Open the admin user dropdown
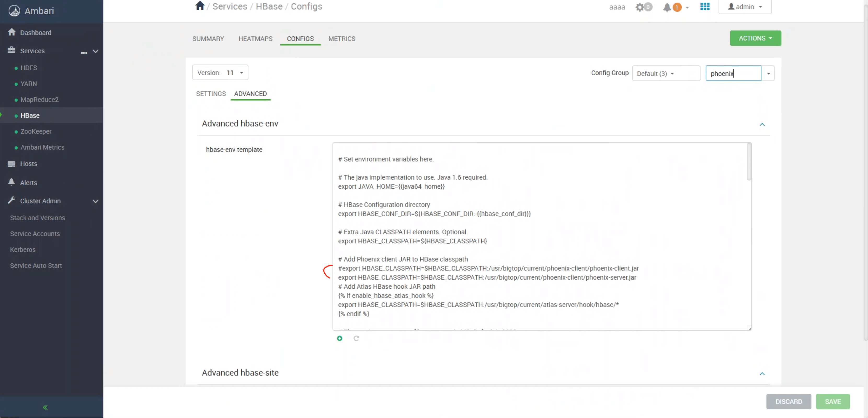This screenshot has height=418, width=868. point(745,7)
